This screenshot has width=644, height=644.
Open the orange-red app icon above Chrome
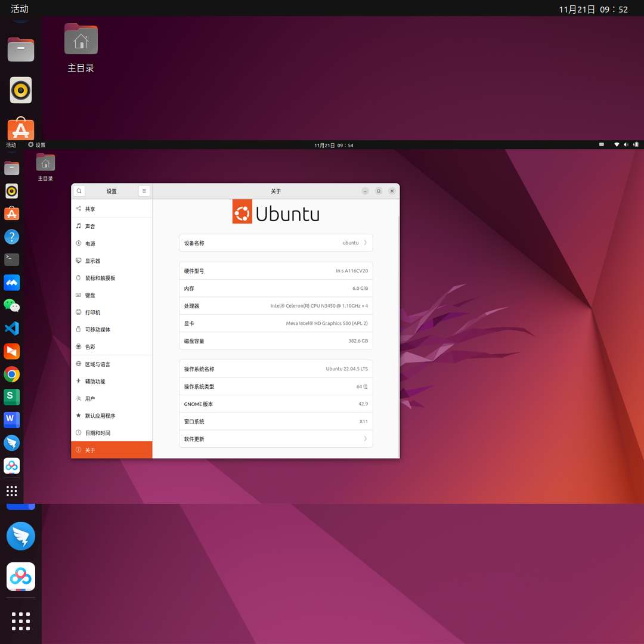[x=11, y=351]
